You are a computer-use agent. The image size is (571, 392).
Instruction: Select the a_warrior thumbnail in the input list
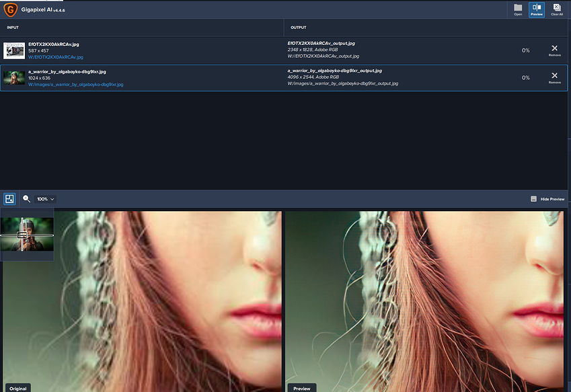[x=14, y=78]
